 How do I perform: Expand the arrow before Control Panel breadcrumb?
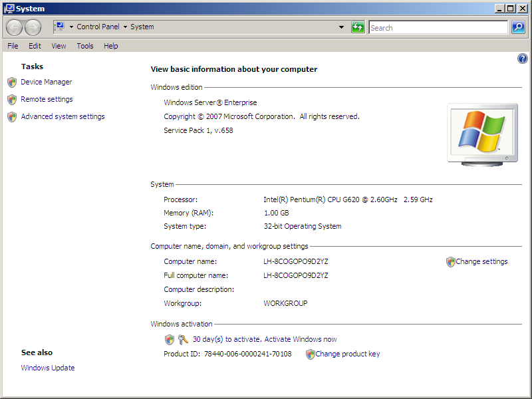pos(71,27)
